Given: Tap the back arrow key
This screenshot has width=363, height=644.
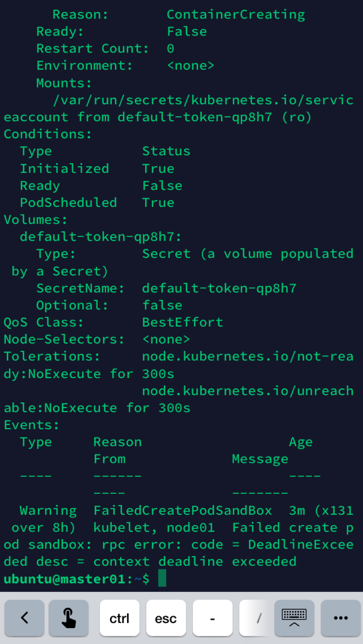Looking at the screenshot, I should pyautogui.click(x=24, y=618).
